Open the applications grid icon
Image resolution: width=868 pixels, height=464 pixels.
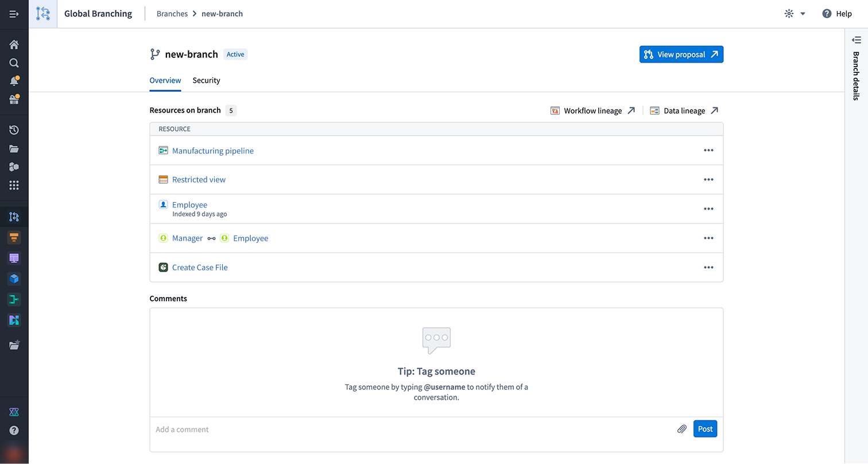(x=14, y=185)
